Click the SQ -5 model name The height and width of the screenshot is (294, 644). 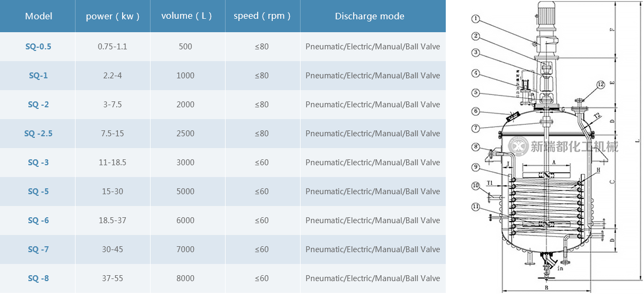tap(39, 192)
